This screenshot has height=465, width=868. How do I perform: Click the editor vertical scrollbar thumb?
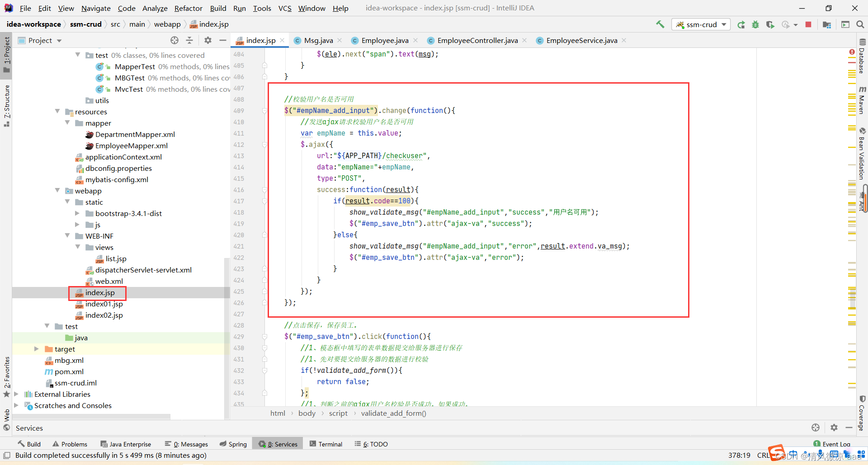coord(852,298)
